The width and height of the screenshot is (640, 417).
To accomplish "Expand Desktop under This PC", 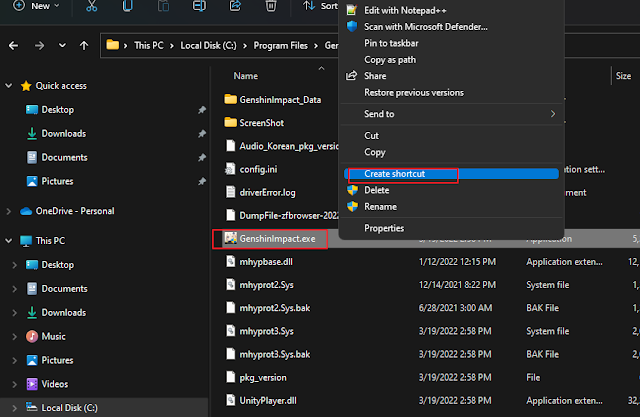I will 15,265.
